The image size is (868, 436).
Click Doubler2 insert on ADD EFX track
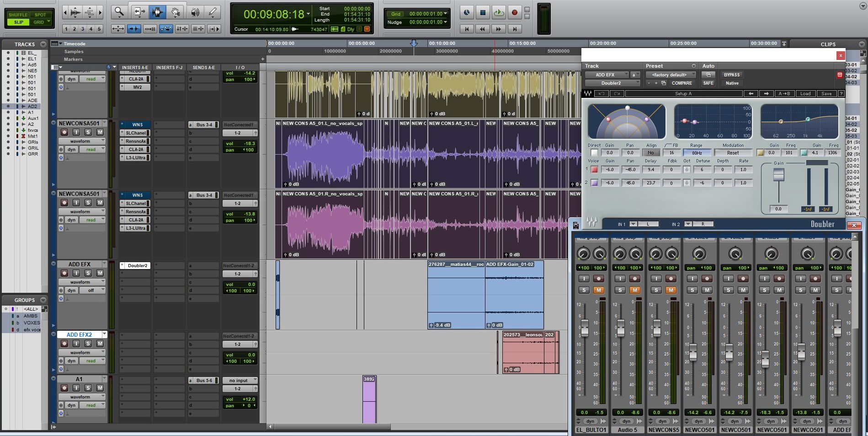[x=137, y=265]
